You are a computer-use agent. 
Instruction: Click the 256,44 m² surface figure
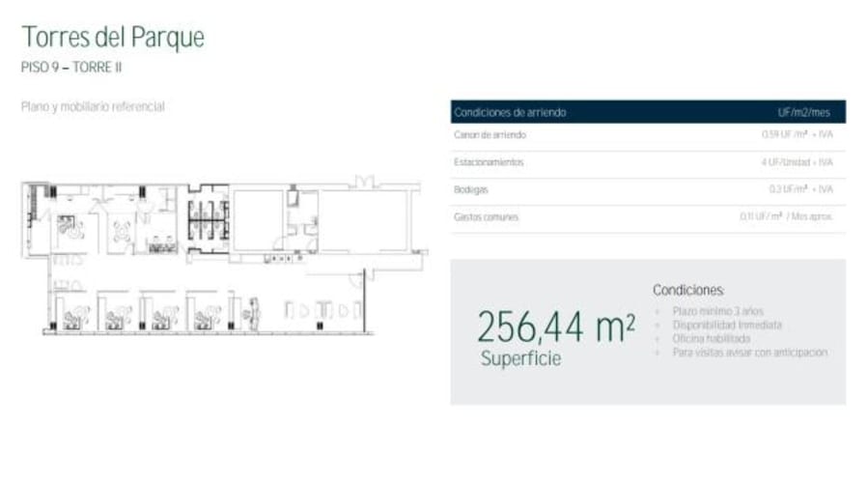(x=556, y=327)
